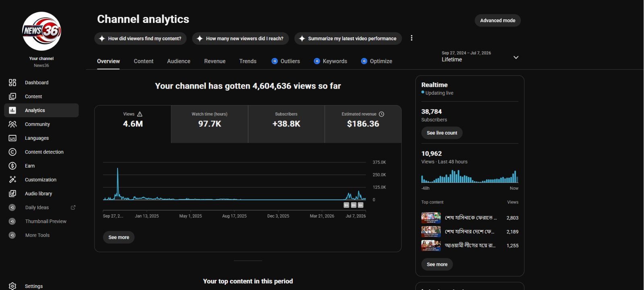Open the three-dot menu beside suggestion chips
This screenshot has height=290, width=644.
411,38
